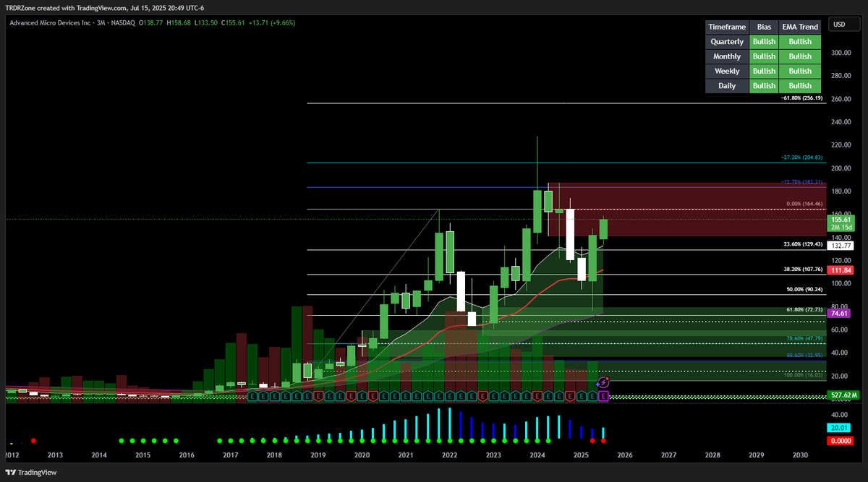Screen dimensions: 868x482
Task: Click the Quarterly row label in the table
Action: [727, 42]
